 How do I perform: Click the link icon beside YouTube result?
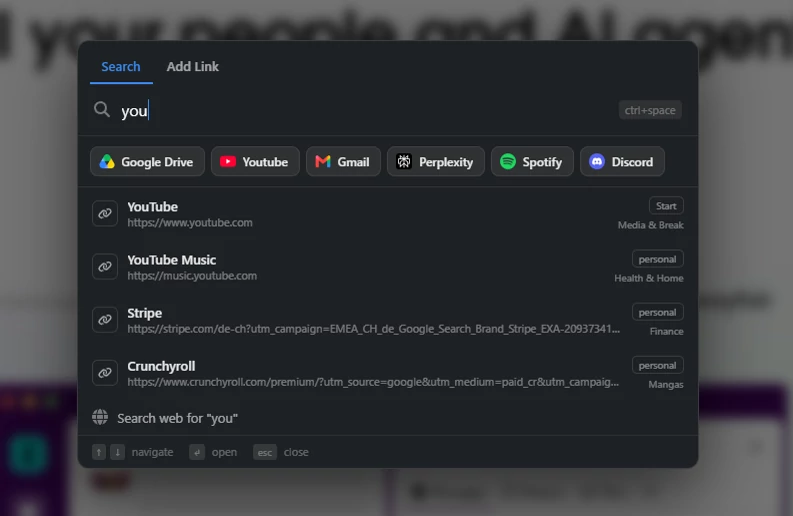point(105,213)
